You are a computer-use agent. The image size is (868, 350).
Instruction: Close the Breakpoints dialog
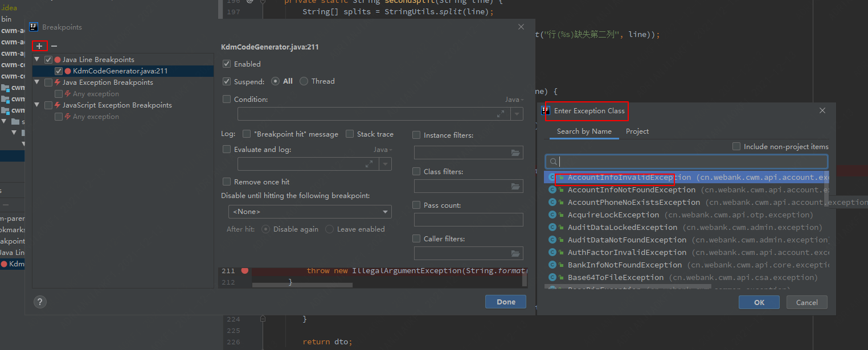[x=521, y=27]
